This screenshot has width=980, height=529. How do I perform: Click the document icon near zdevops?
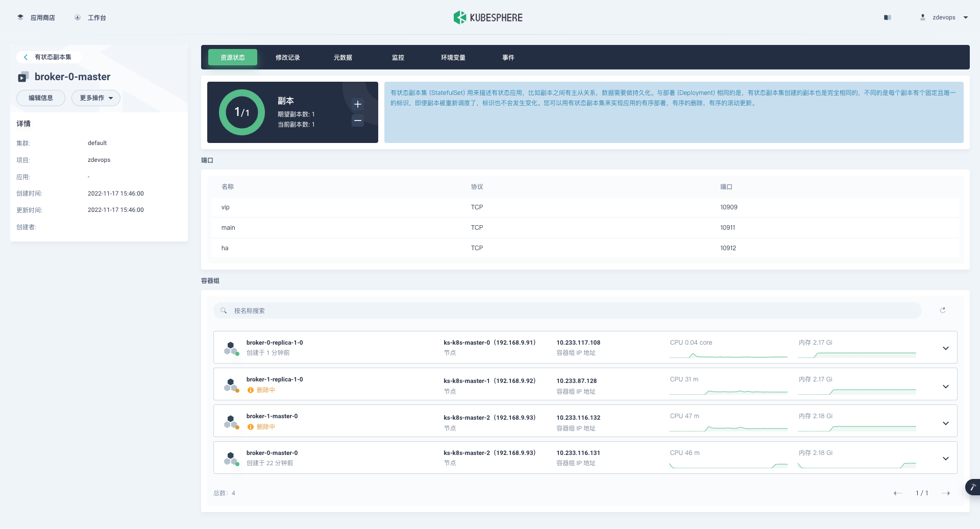[x=888, y=17]
